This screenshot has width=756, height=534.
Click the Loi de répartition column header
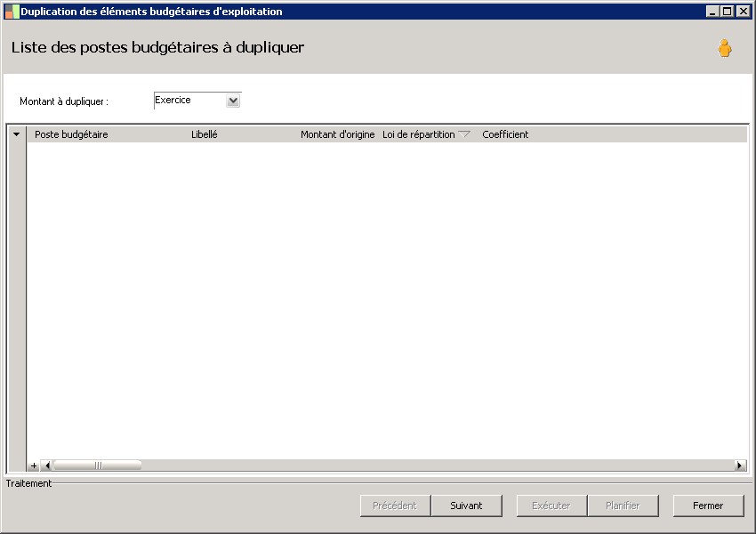[x=419, y=134]
